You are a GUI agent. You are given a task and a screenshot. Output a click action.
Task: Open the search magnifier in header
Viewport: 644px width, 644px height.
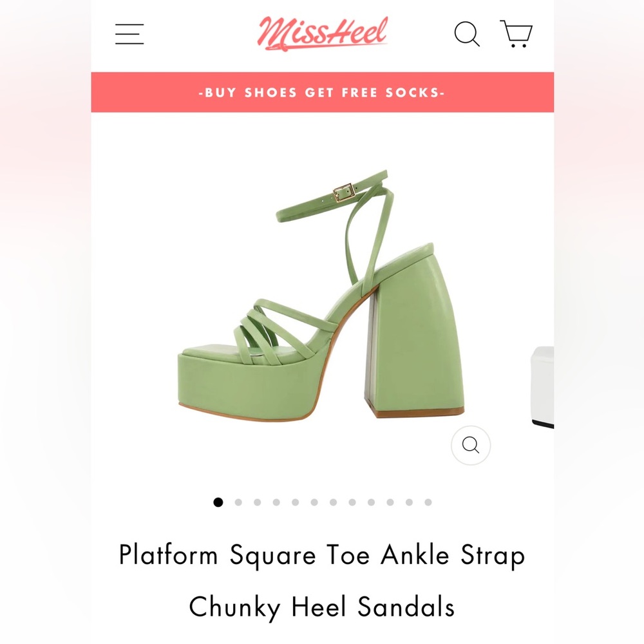(x=467, y=33)
